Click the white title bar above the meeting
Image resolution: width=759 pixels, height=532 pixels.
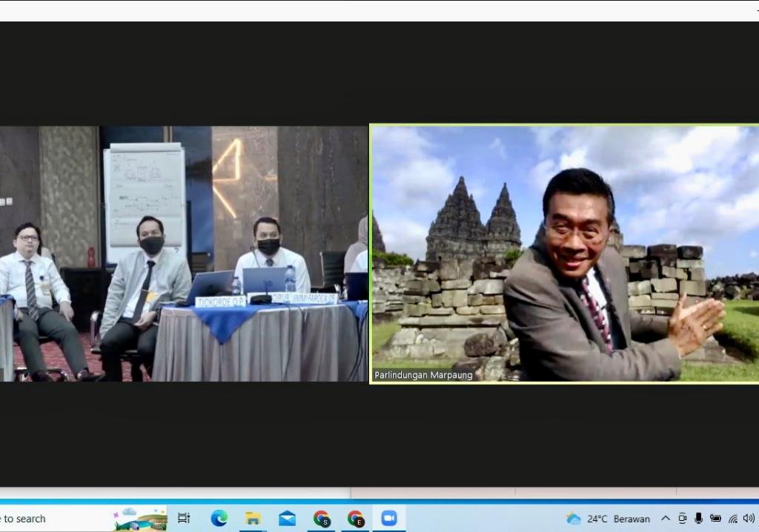pyautogui.click(x=371, y=10)
